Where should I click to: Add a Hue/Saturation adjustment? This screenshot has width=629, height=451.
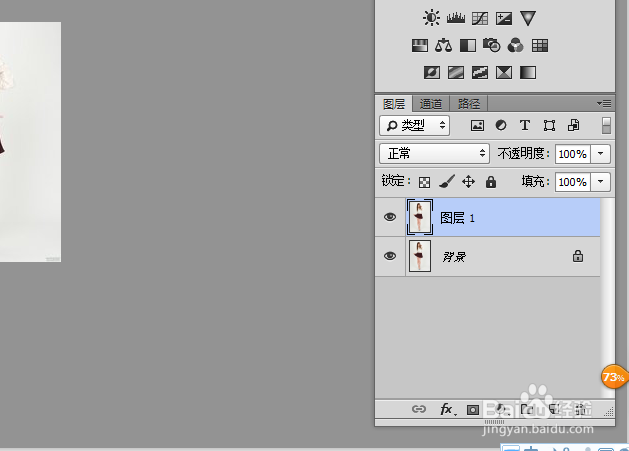tap(420, 46)
